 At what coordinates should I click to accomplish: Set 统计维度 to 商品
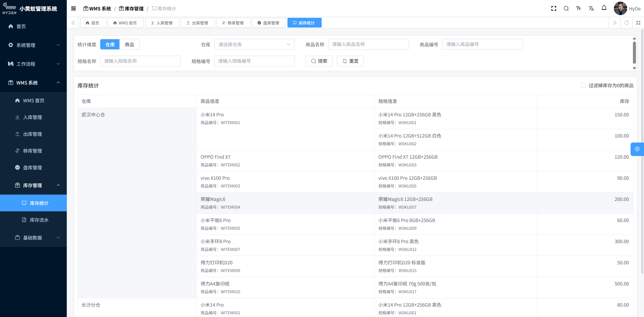[x=129, y=44]
